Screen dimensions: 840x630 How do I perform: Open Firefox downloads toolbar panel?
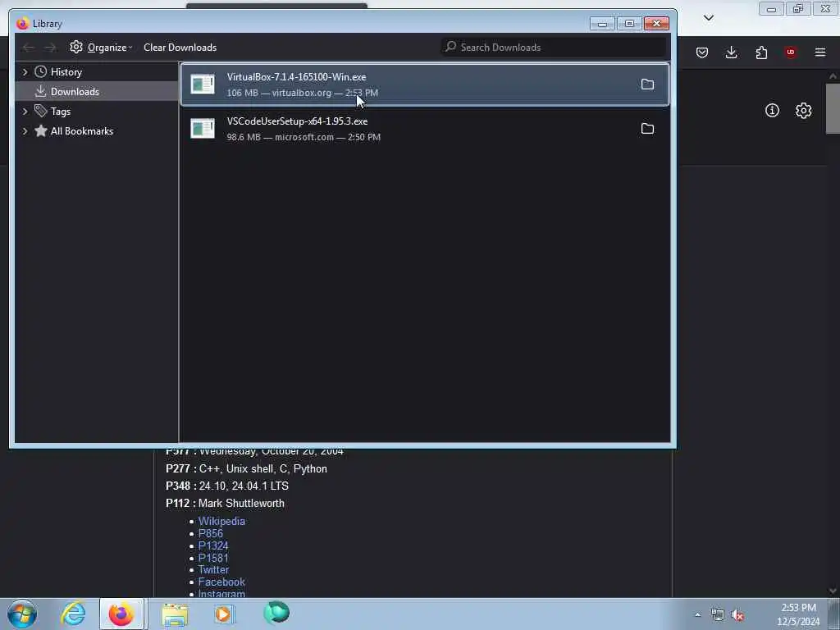pos(731,52)
